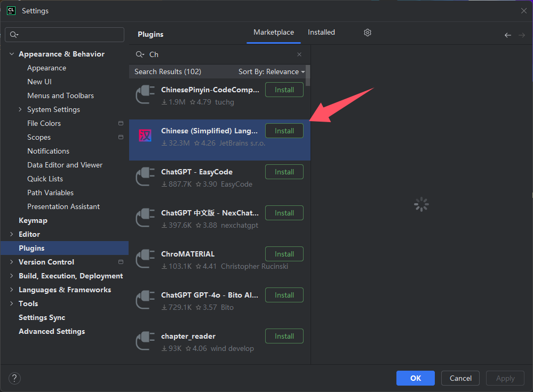Click the plugins settings gear icon
Screen dimensions: 533x392
pos(368,33)
